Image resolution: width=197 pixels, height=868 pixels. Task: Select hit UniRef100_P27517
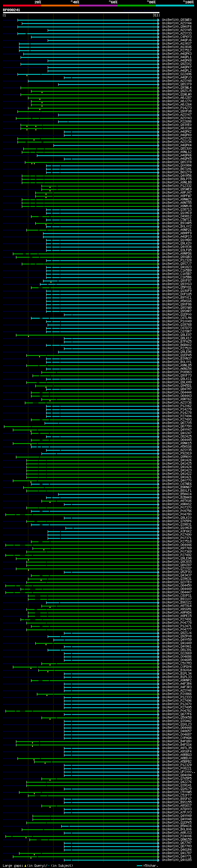point(177,50)
